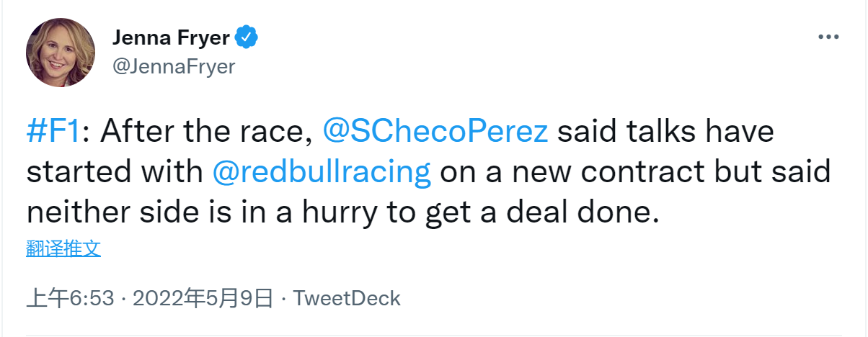The height and width of the screenshot is (337, 868).
Task: Click the 上午6:53 tweet time
Action: [70, 298]
